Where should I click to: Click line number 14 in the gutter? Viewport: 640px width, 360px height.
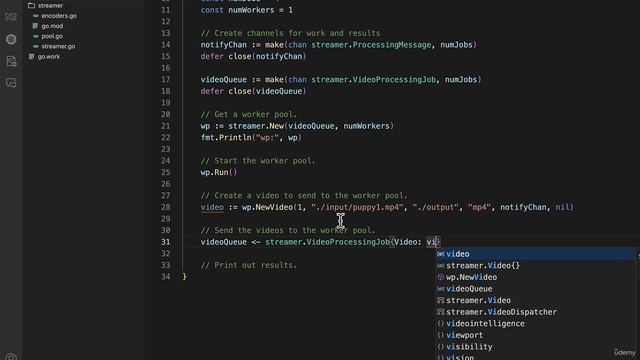pos(165,45)
